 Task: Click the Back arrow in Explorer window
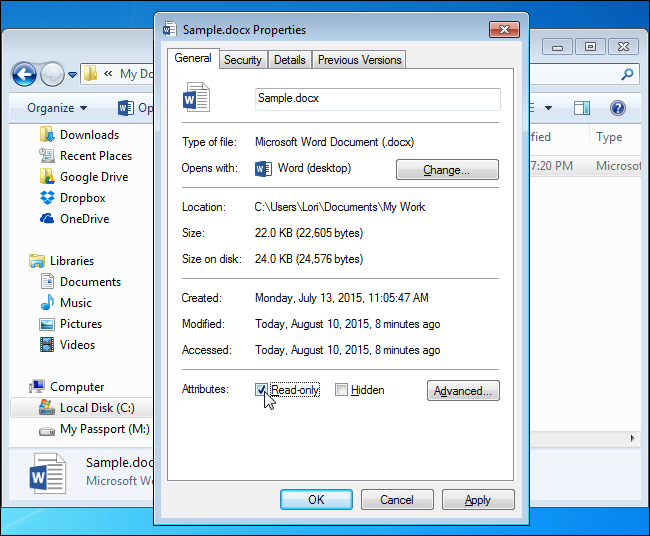[x=24, y=75]
